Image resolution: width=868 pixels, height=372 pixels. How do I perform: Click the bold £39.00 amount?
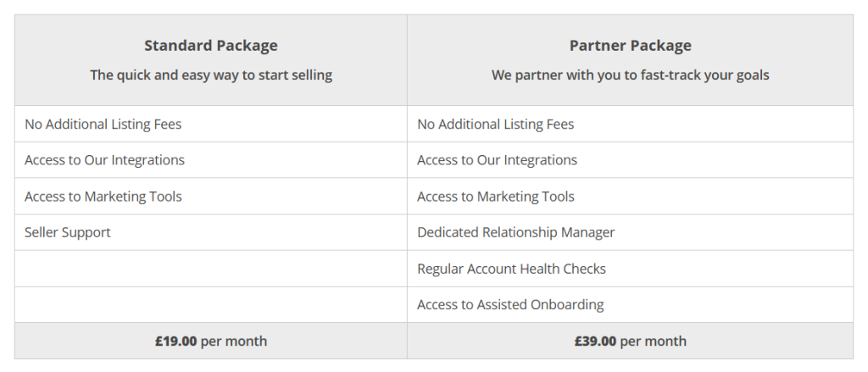coord(595,341)
